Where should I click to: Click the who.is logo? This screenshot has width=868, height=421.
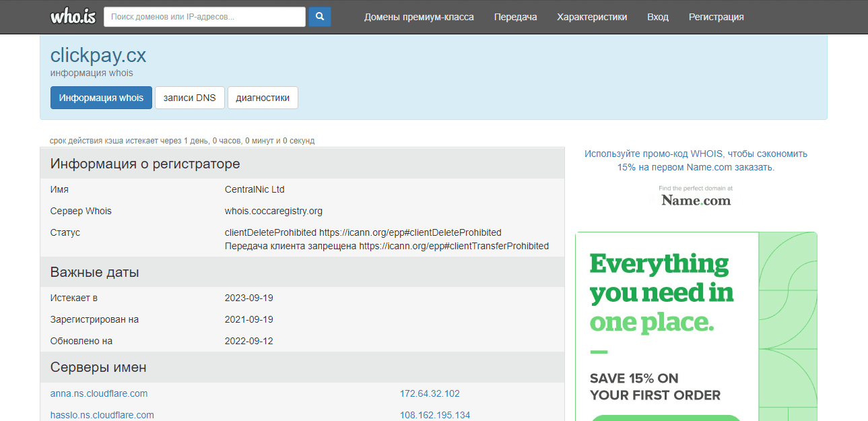point(73,17)
